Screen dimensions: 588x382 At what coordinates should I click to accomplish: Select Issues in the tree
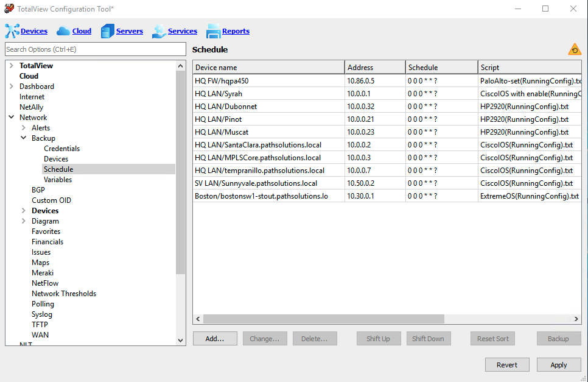(x=41, y=252)
